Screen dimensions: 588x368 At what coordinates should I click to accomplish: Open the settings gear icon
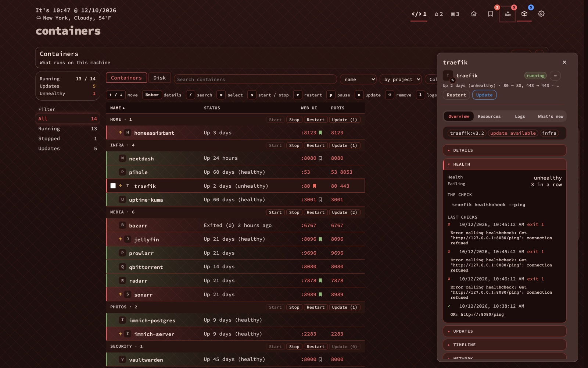click(541, 14)
